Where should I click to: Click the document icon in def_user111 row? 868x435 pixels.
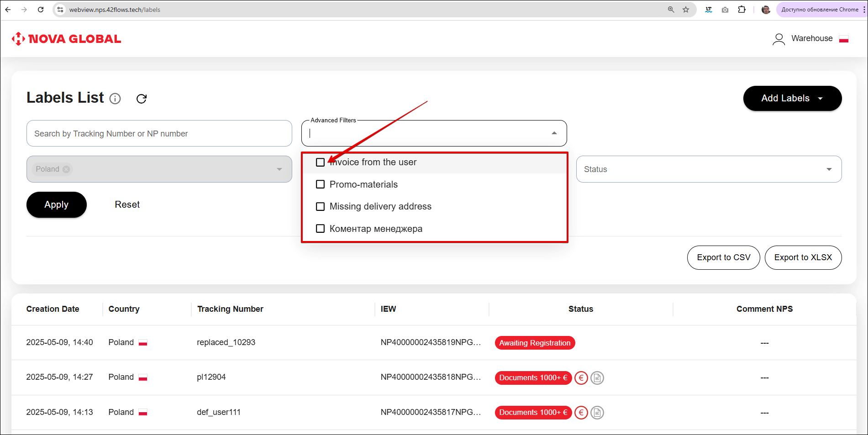[x=597, y=413]
